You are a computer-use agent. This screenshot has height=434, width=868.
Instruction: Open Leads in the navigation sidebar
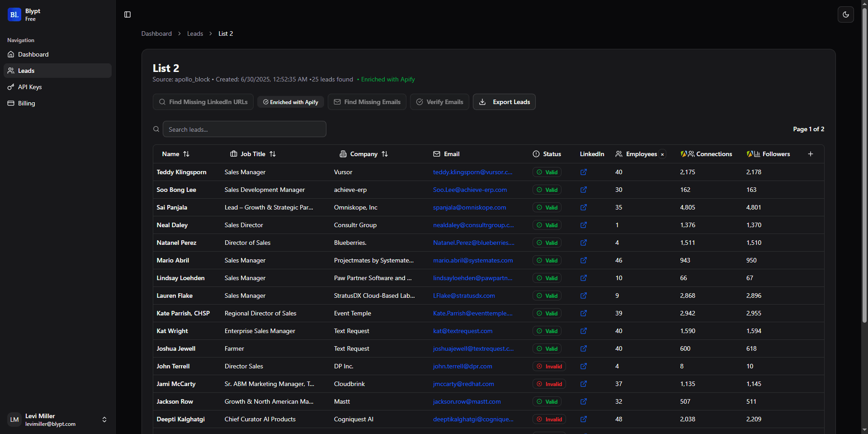tap(57, 71)
